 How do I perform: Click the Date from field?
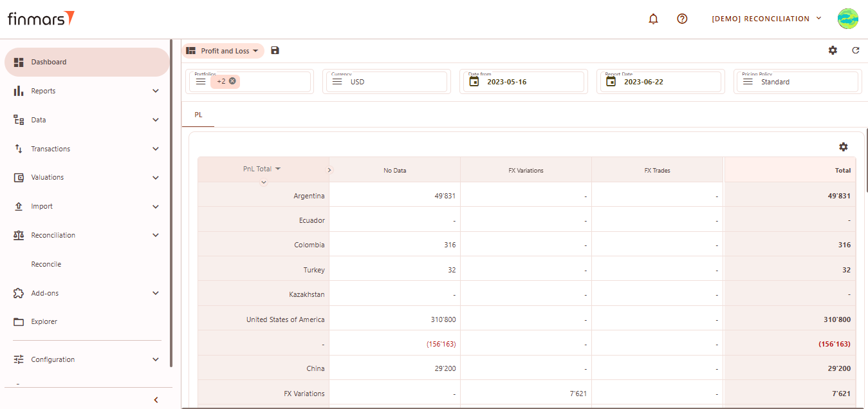(x=522, y=82)
